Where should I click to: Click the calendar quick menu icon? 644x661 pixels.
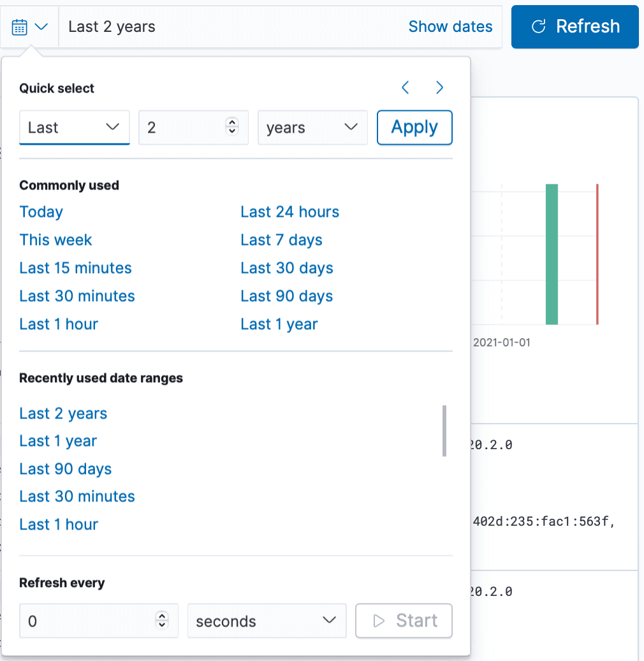(x=29, y=27)
